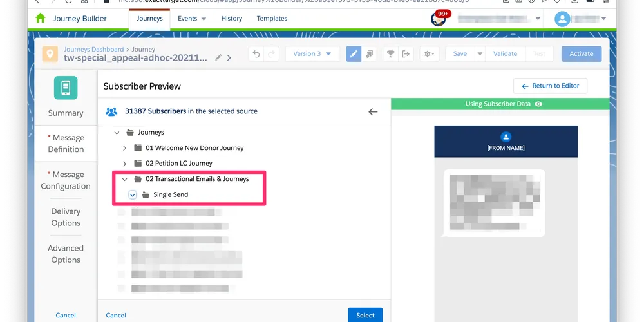Switch to the History tab

click(x=232, y=19)
